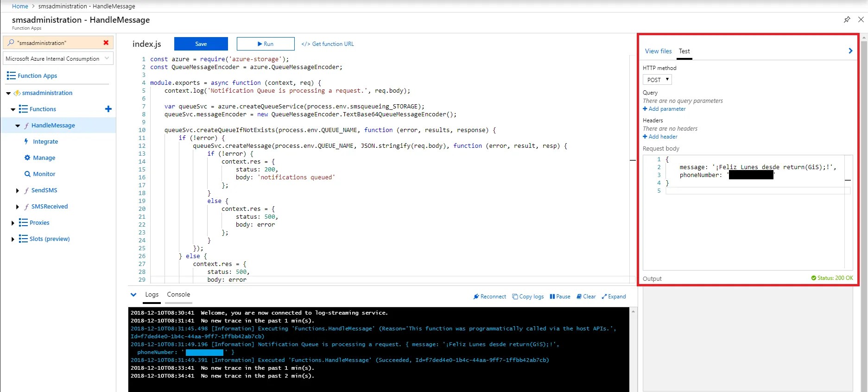Expand the SendSMS function node
Image resolution: width=868 pixels, height=392 pixels.
click(18, 190)
